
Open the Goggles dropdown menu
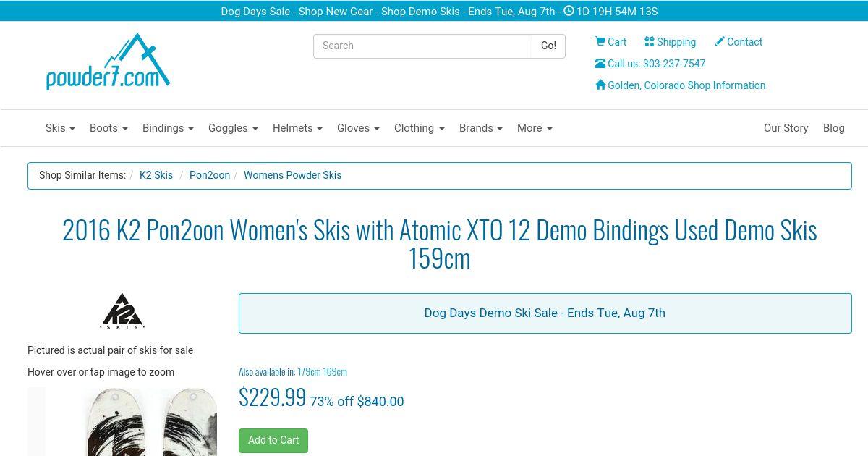(x=233, y=128)
